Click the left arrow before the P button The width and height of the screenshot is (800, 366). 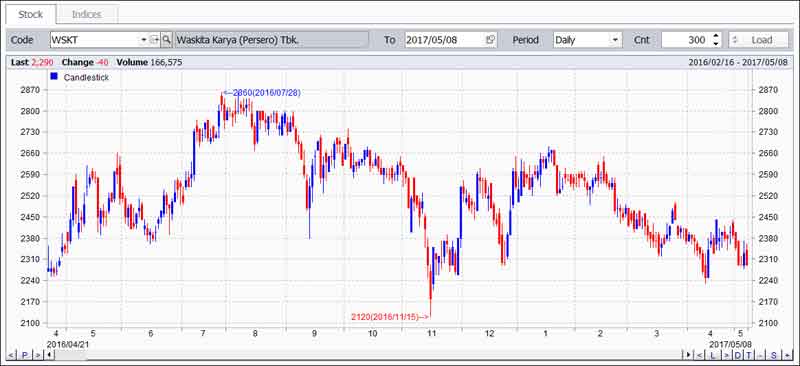click(12, 355)
